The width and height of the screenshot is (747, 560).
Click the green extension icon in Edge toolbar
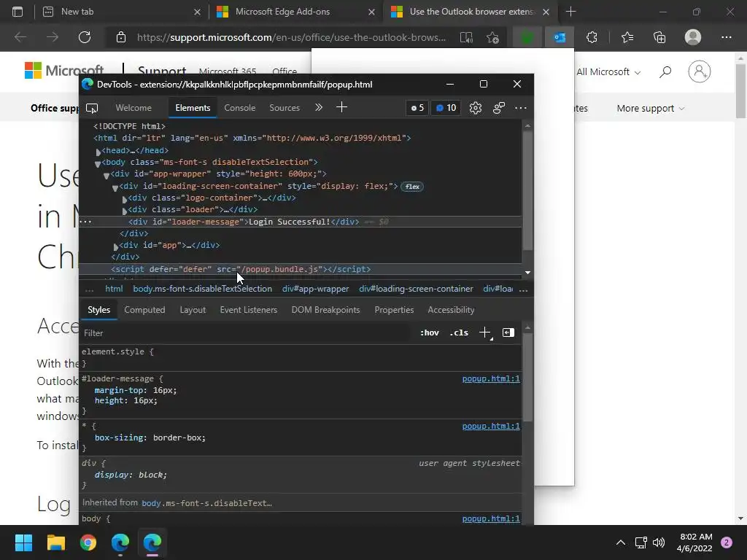point(527,37)
